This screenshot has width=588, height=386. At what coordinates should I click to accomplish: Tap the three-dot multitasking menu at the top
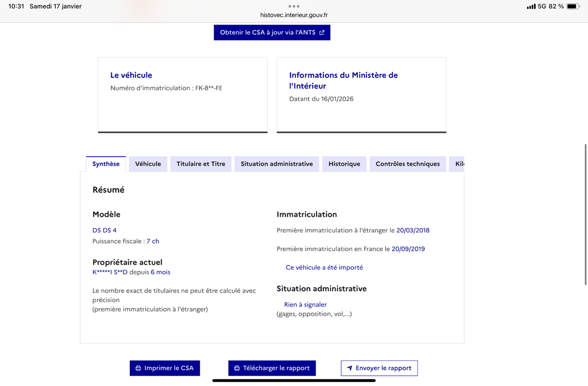294,6
